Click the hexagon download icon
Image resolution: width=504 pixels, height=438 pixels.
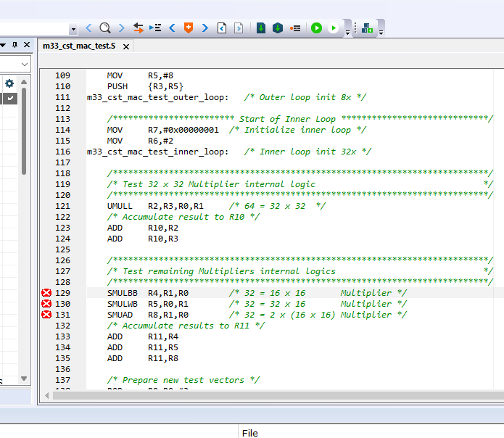tap(278, 28)
